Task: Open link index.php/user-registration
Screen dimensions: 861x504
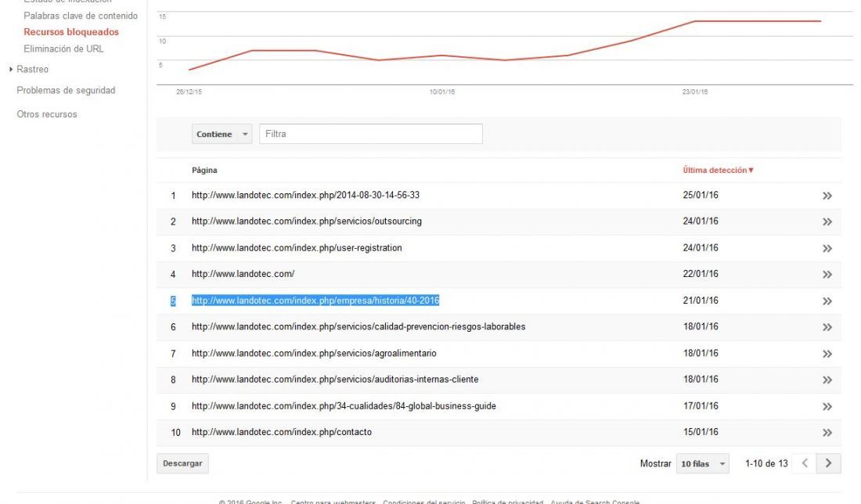Action: (297, 247)
